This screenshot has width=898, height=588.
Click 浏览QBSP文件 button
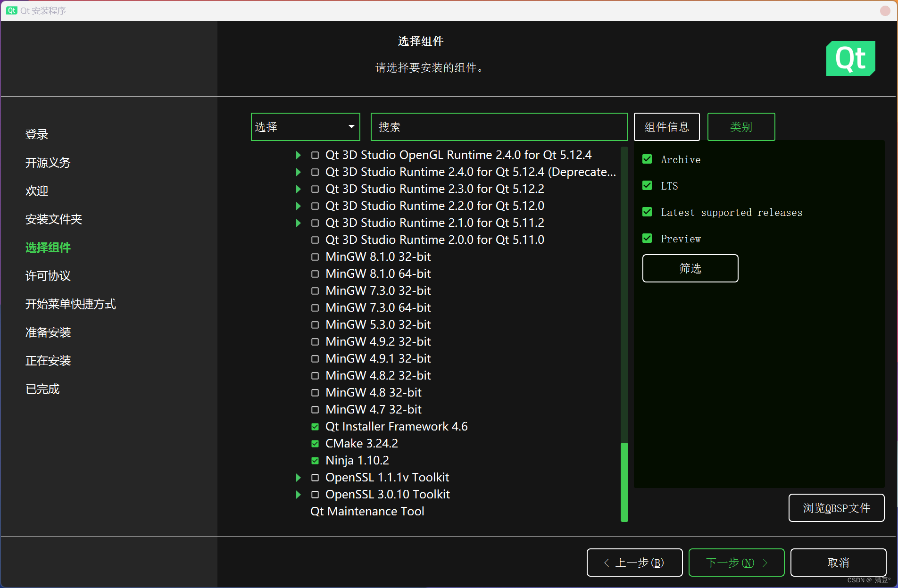836,508
